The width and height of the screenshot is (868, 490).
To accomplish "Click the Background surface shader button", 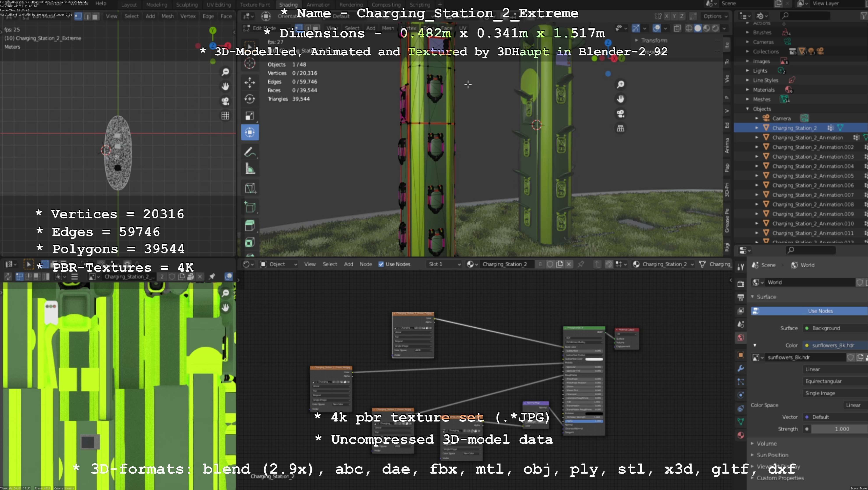I will pyautogui.click(x=836, y=328).
